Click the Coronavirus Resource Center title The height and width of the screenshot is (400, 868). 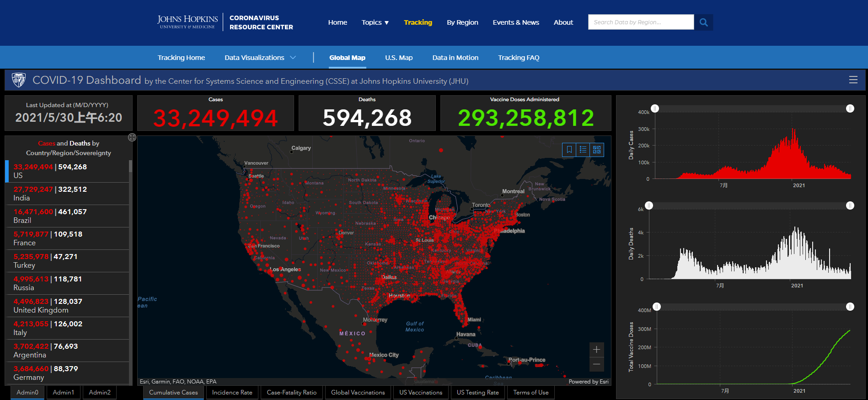coord(261,22)
